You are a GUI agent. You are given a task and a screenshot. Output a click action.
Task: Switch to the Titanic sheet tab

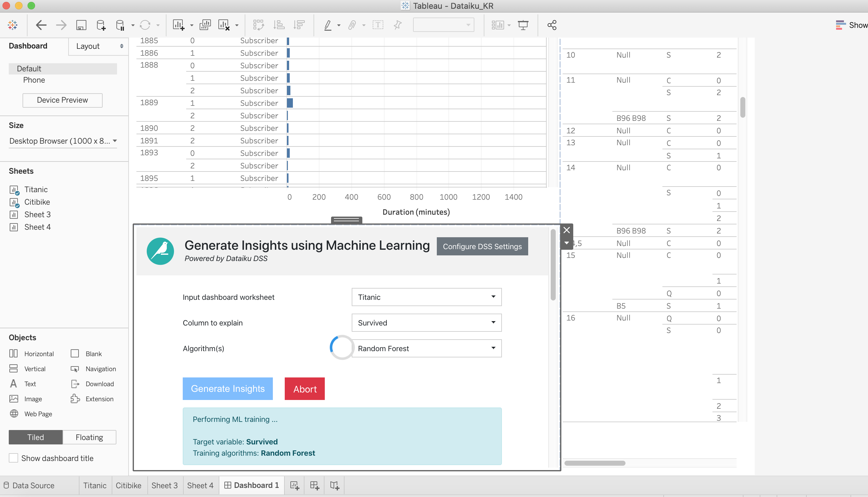tap(95, 485)
